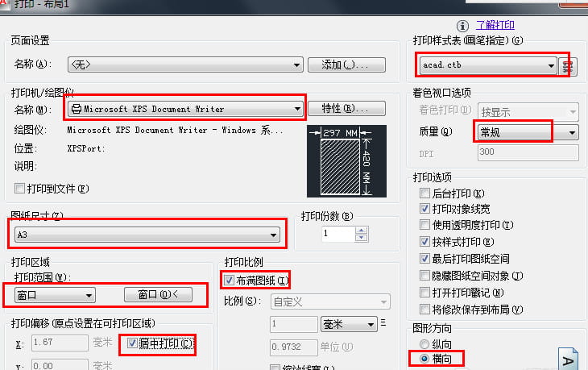
Task: Click the landscape orientation page icon
Action: 568,359
